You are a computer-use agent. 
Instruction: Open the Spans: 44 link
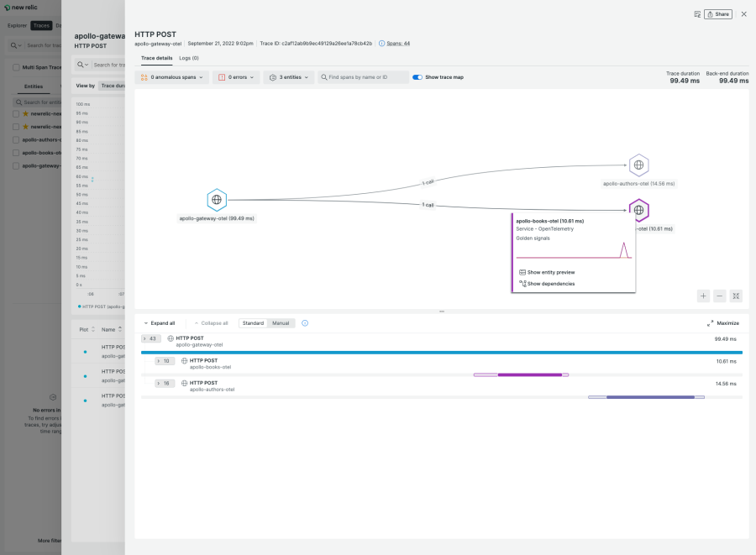(398, 44)
